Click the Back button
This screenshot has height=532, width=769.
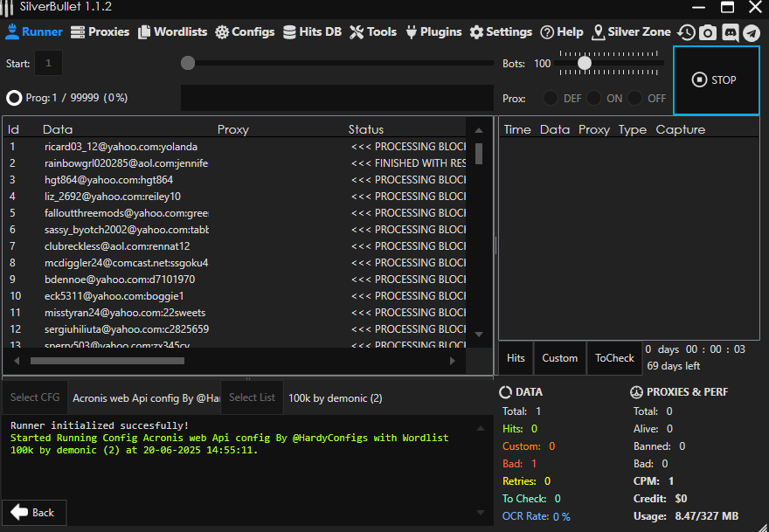[33, 513]
